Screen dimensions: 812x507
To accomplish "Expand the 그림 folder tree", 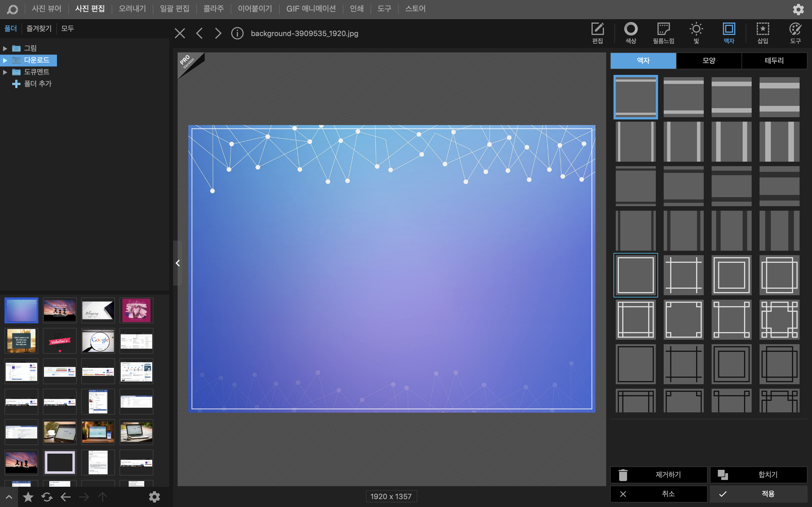I will pyautogui.click(x=5, y=49).
